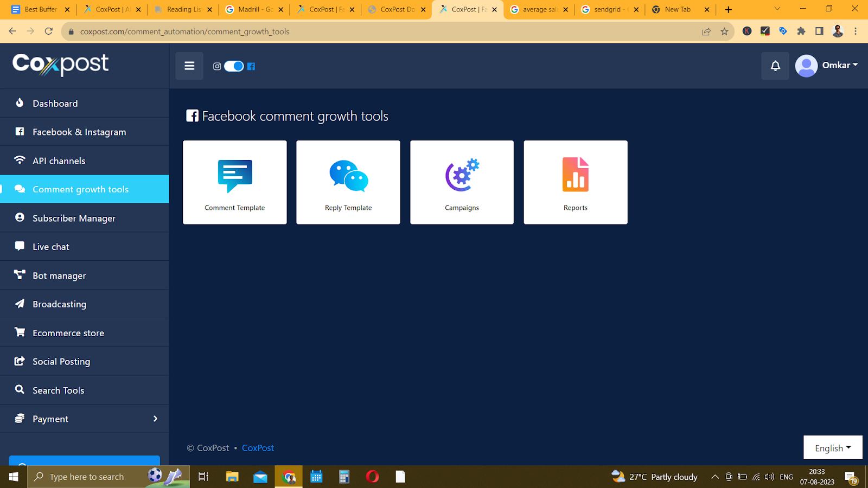Open the Calculator in taskbar
This screenshot has height=488, width=868.
click(x=344, y=477)
